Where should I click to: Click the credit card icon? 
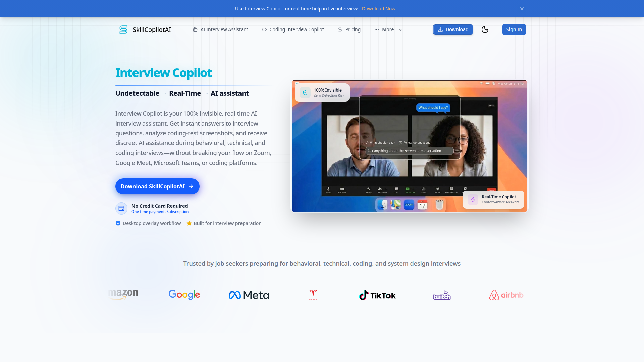pyautogui.click(x=121, y=208)
